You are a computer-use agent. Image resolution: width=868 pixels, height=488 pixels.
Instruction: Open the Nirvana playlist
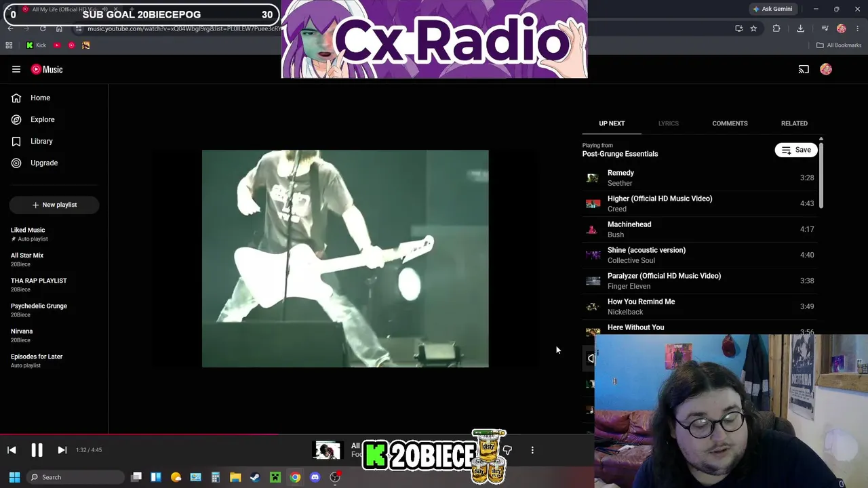click(54, 335)
